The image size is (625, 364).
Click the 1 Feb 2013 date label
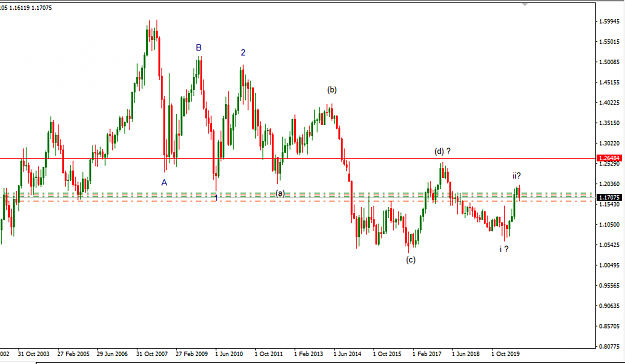[308, 354]
